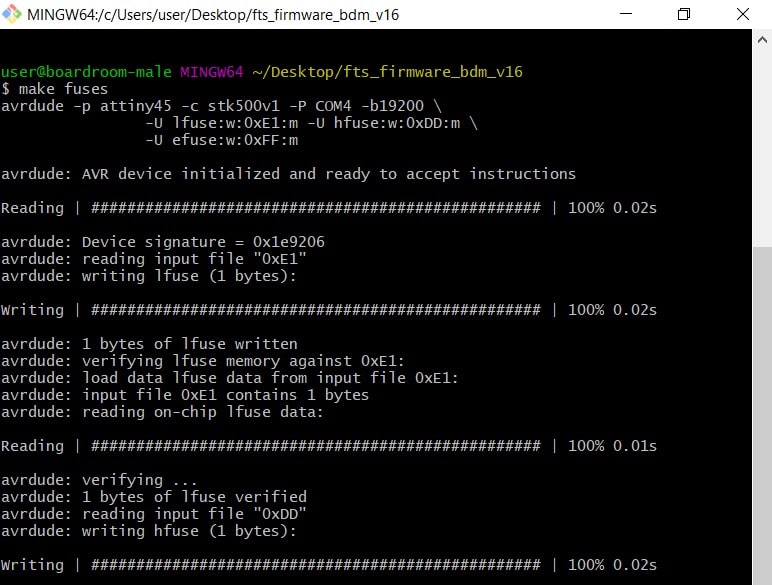772x585 pixels.
Task: Click the line '1 bytes of lfuse written'
Action: coord(149,344)
